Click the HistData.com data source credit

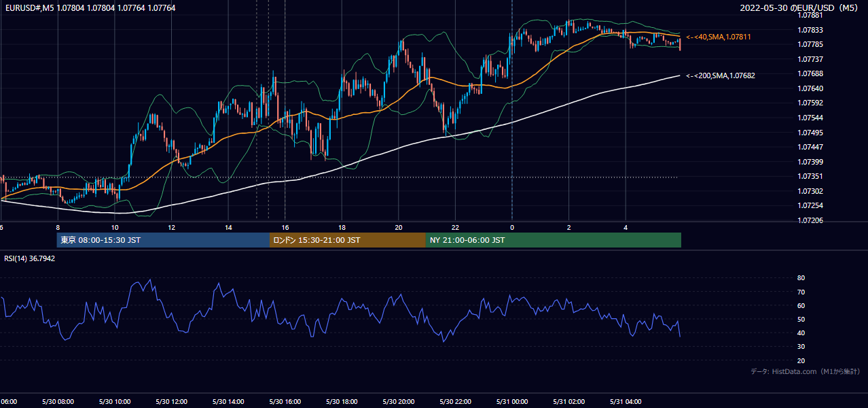pos(806,371)
